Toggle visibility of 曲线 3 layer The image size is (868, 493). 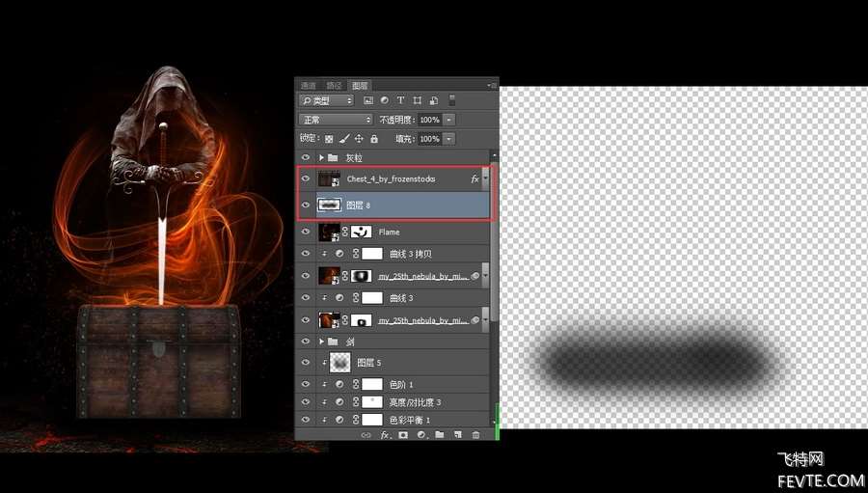[x=306, y=298]
